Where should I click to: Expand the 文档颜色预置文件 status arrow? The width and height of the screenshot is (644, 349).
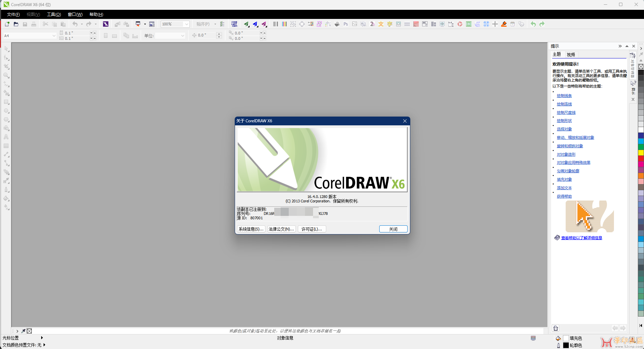pos(44,345)
